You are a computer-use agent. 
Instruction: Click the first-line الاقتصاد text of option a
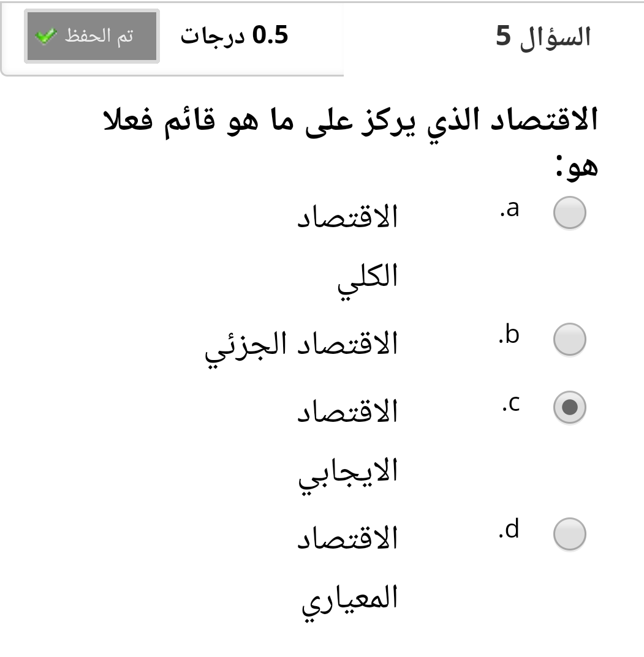point(347,217)
